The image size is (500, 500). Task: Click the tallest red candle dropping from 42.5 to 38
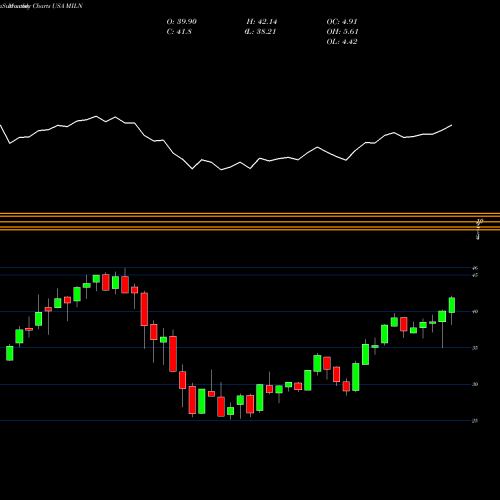click(144, 309)
